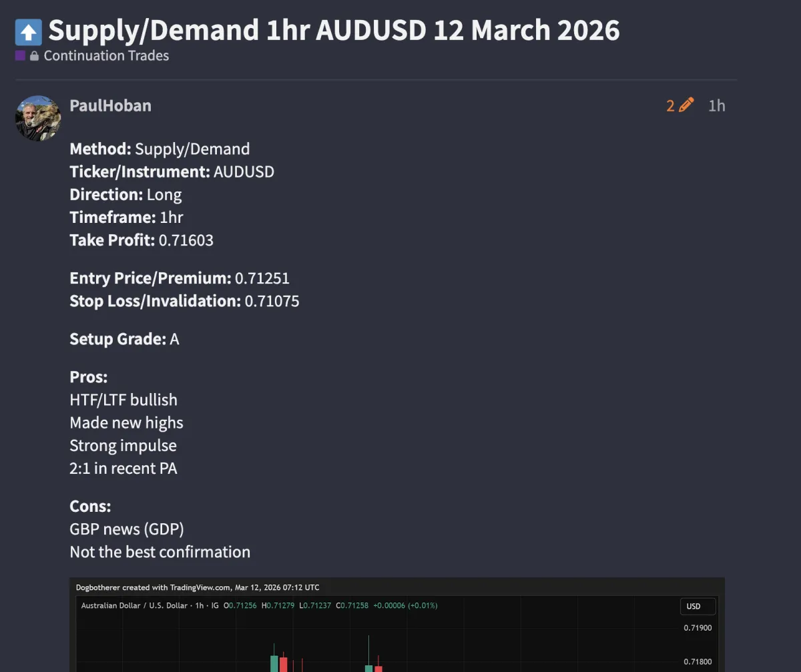Open the Continuation Trades category

[x=106, y=56]
